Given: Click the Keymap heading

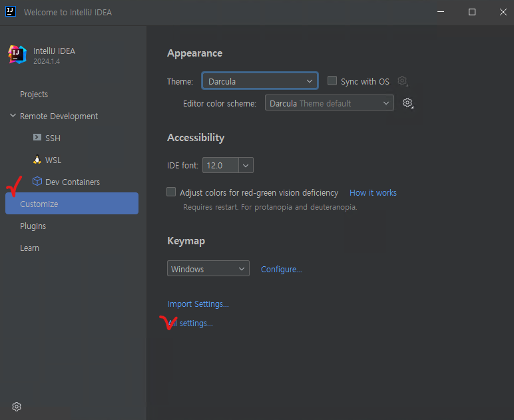Looking at the screenshot, I should click(186, 241).
